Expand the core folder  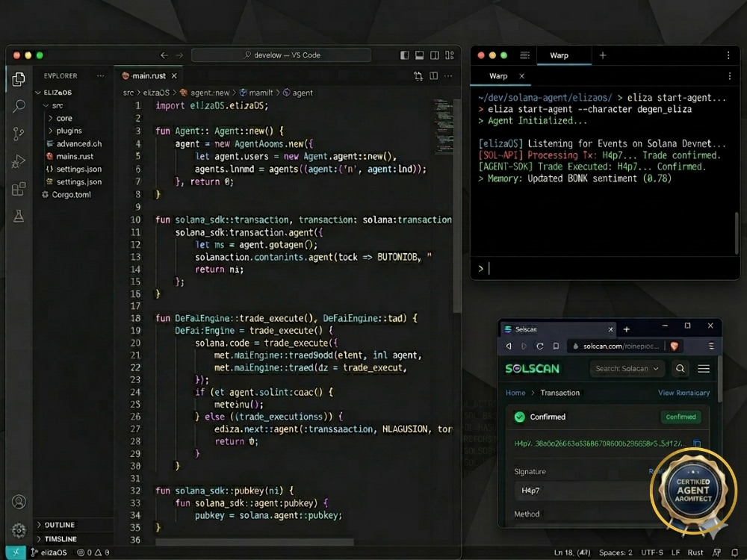pos(60,118)
